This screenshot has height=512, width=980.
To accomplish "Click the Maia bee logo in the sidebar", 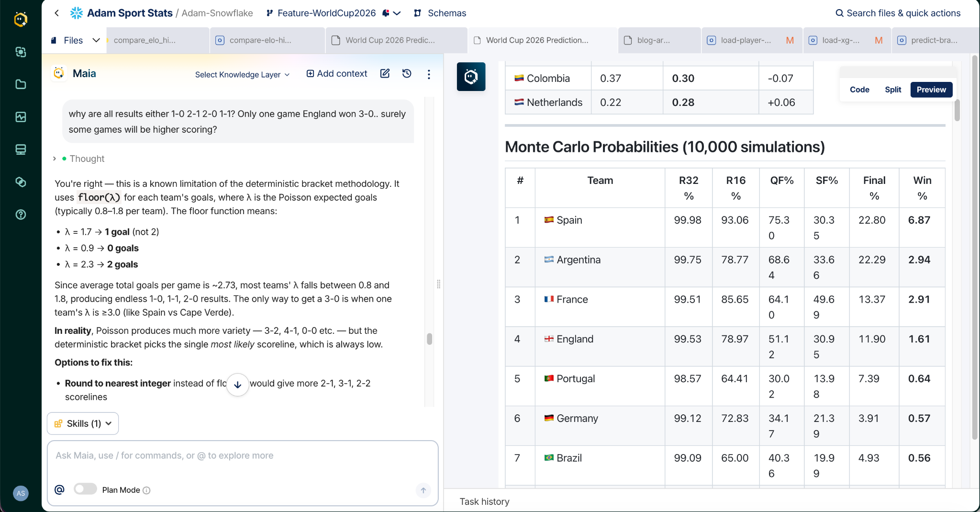I will (21, 20).
